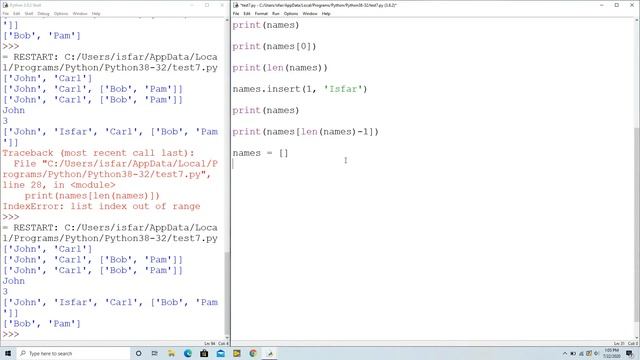Open Edit menu in test7.py editor window
The height and width of the screenshot is (360, 640).
(x=247, y=13)
